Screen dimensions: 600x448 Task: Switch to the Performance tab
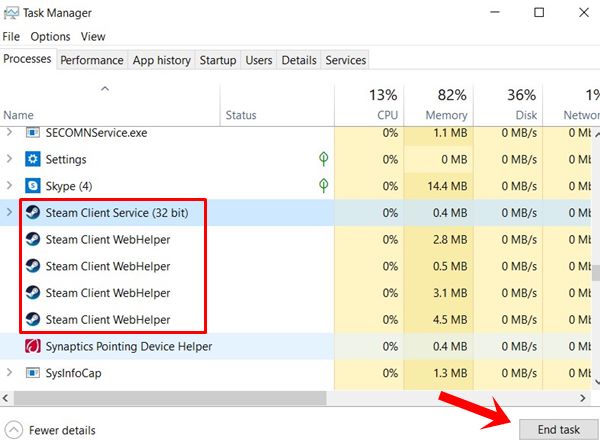click(x=92, y=60)
